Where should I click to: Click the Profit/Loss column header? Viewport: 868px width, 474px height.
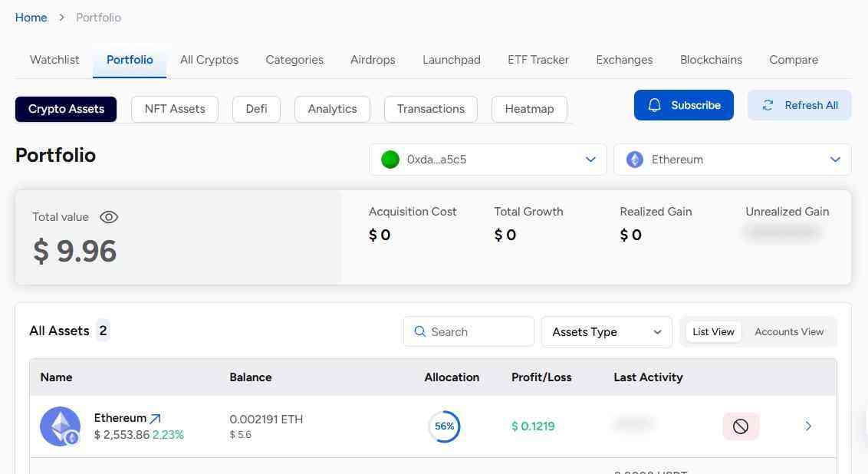[x=541, y=377]
